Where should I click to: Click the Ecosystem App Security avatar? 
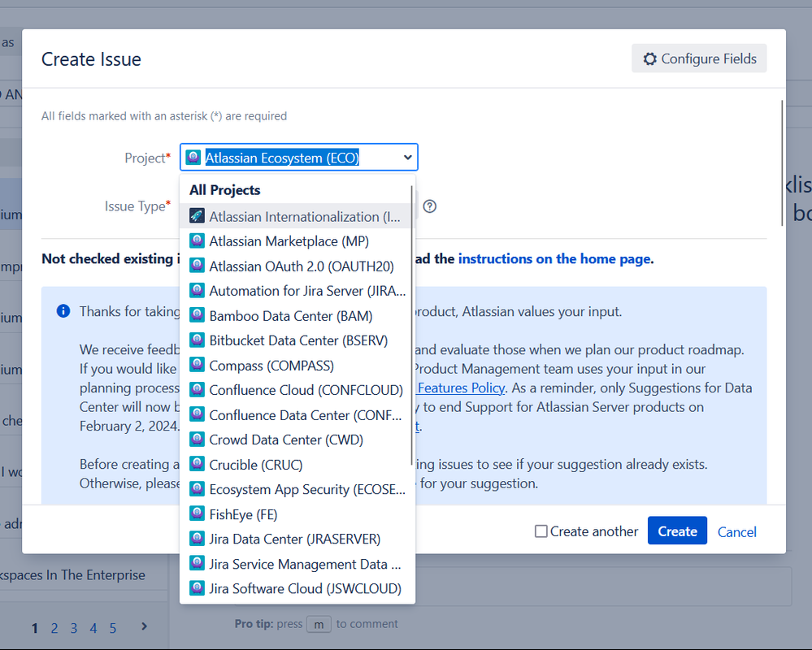[x=197, y=489]
